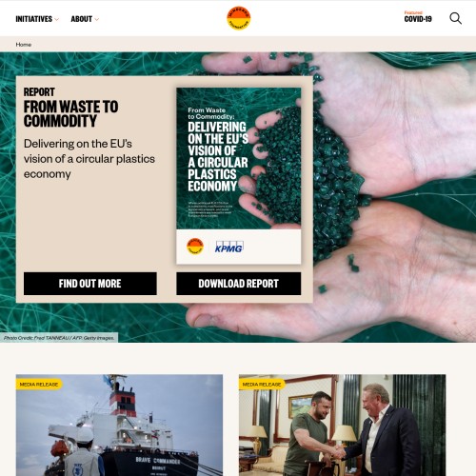Click the photo credit caption
The image size is (476, 476).
pos(59,338)
